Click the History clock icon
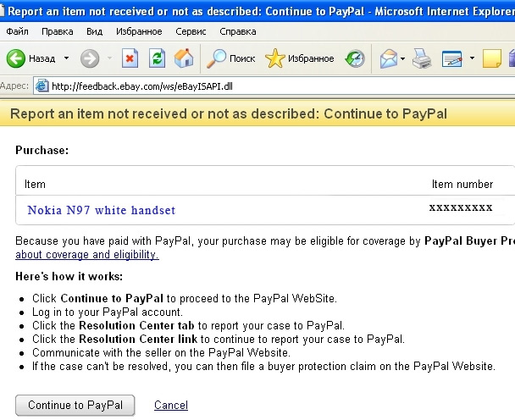515x420 pixels. (x=356, y=58)
